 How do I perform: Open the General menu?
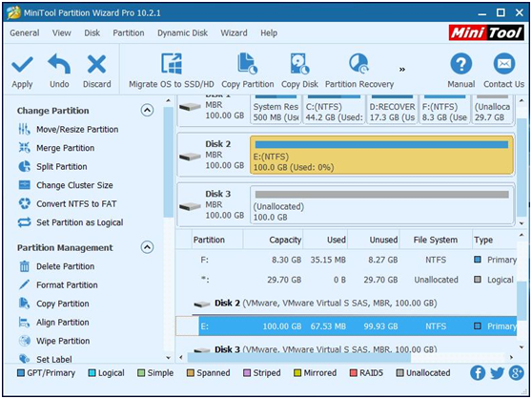tap(25, 33)
